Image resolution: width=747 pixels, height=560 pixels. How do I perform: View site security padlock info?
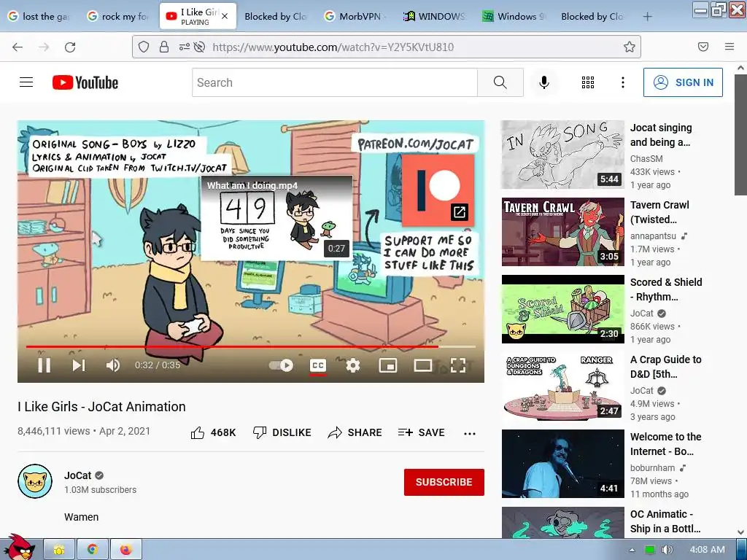[x=164, y=47]
